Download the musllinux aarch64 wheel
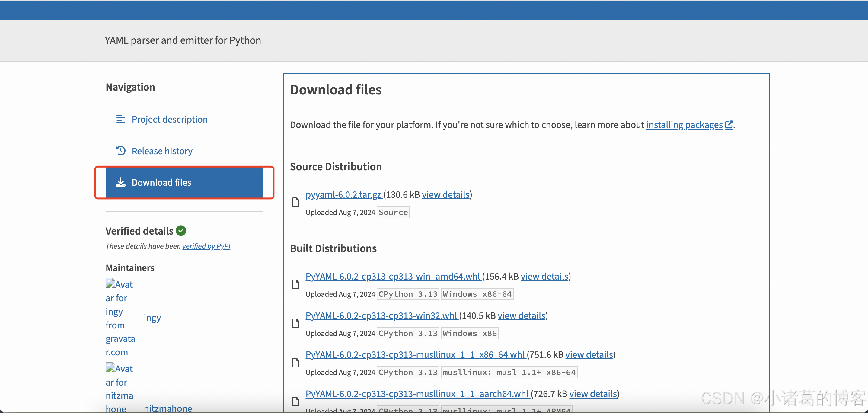 tap(417, 394)
